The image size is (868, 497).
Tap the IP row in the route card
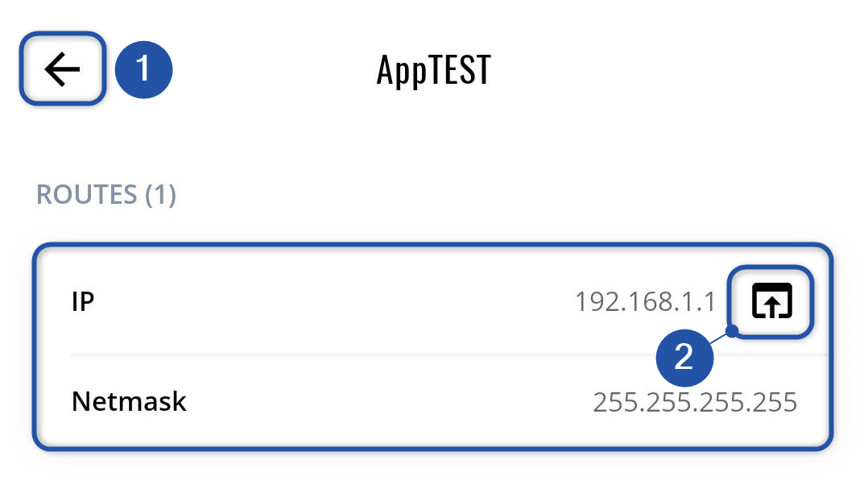click(362, 301)
